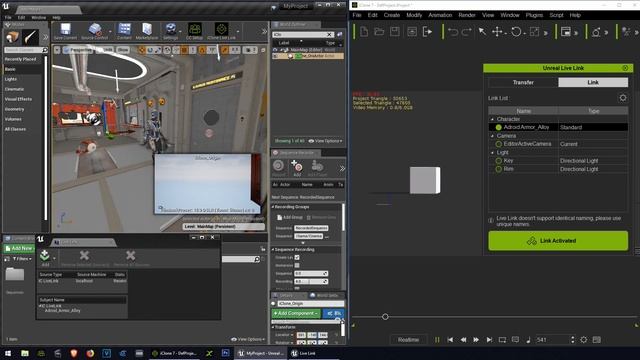This screenshot has width=640, height=360.
Task: Open the Unreal Settings toolbar icon
Action: [x=170, y=31]
